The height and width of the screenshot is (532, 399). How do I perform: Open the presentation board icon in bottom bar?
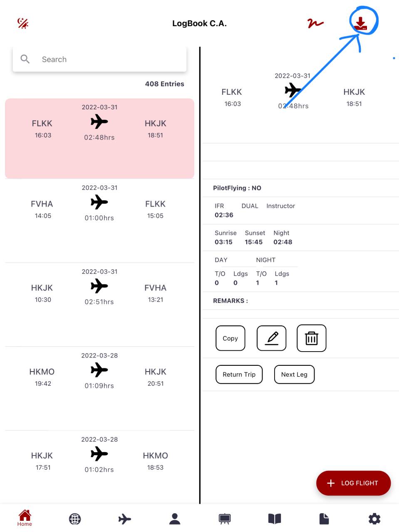pos(225,519)
